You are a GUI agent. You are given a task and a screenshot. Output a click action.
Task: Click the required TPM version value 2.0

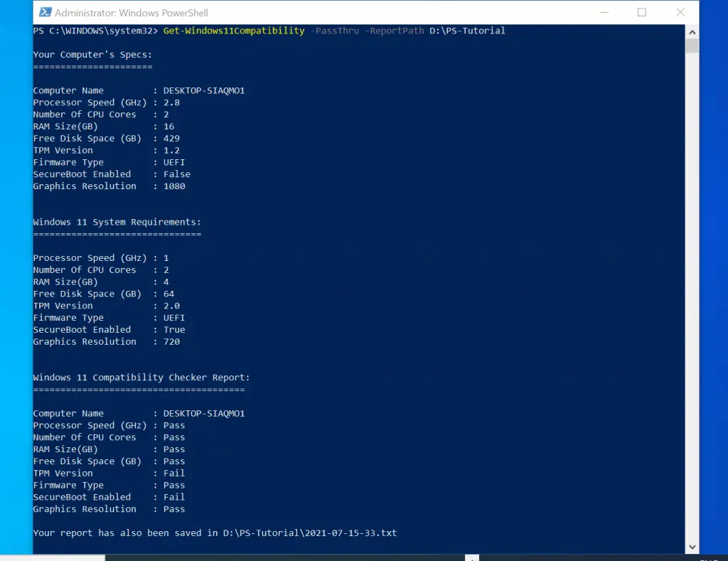tap(171, 306)
